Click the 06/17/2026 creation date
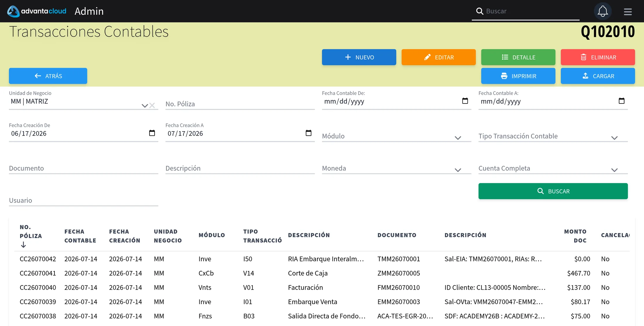Viewport: 644px width, 326px height. [29, 133]
